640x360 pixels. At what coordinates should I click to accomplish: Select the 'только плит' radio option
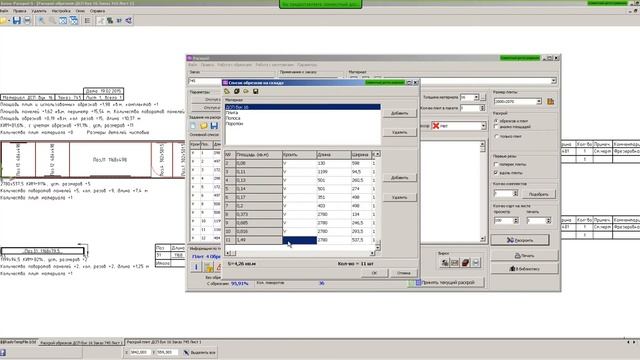(x=496, y=136)
